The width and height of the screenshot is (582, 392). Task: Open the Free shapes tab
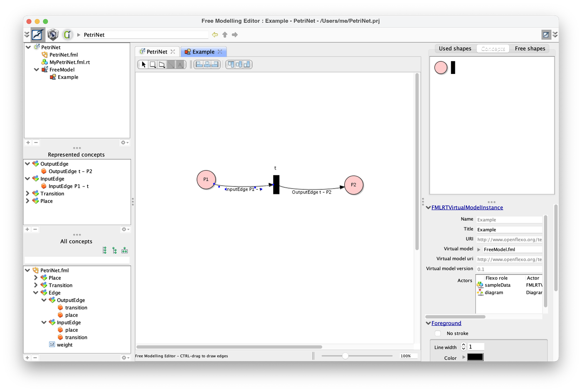coord(530,49)
